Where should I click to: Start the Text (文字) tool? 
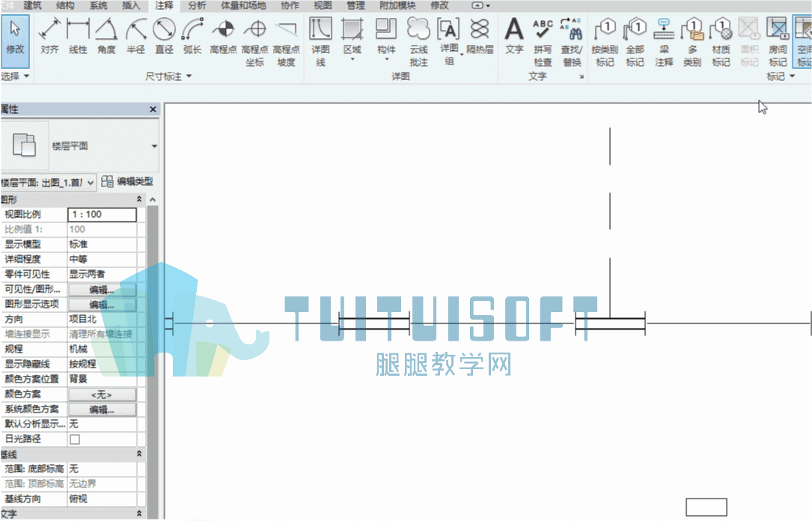click(x=514, y=36)
